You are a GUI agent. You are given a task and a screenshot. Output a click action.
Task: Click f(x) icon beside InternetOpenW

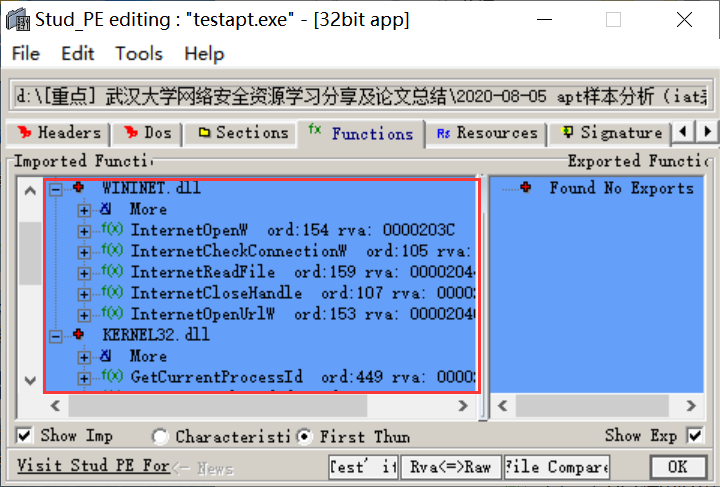point(112,228)
